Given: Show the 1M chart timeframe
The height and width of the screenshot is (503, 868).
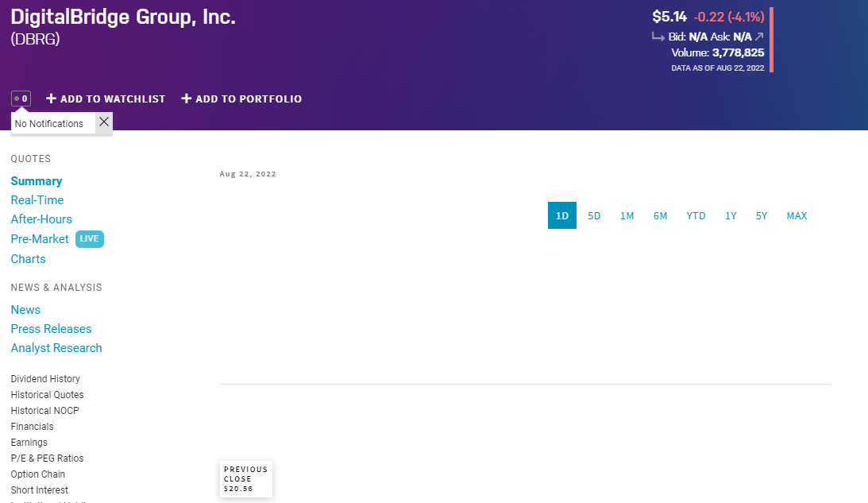Looking at the screenshot, I should pyautogui.click(x=627, y=215).
